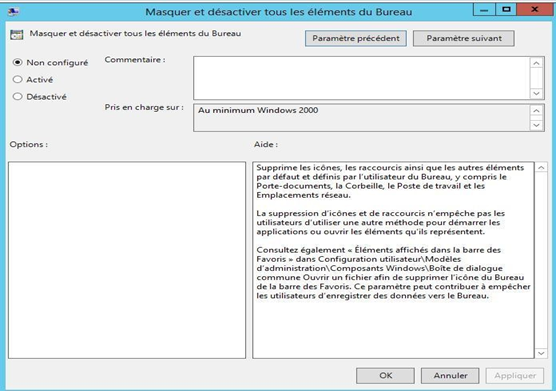Click Aide paragraph starting 'La suppression d'icônes'
The image size is (556, 391).
pyautogui.click(x=380, y=223)
